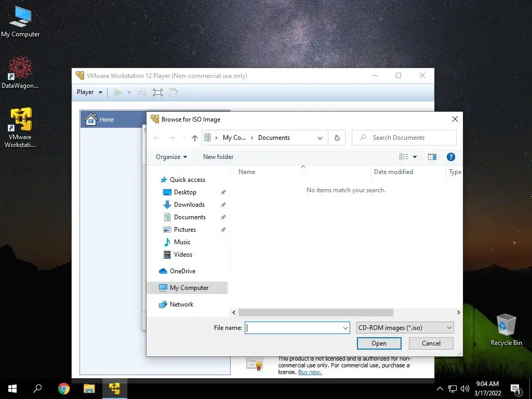Select Documents in Quick access
Image resolution: width=532 pixels, height=399 pixels.
pyautogui.click(x=190, y=217)
